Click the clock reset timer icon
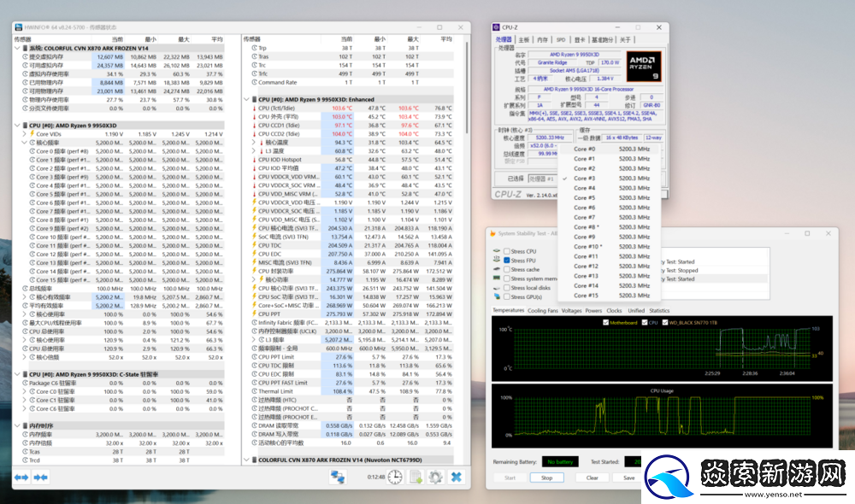 coord(395,478)
